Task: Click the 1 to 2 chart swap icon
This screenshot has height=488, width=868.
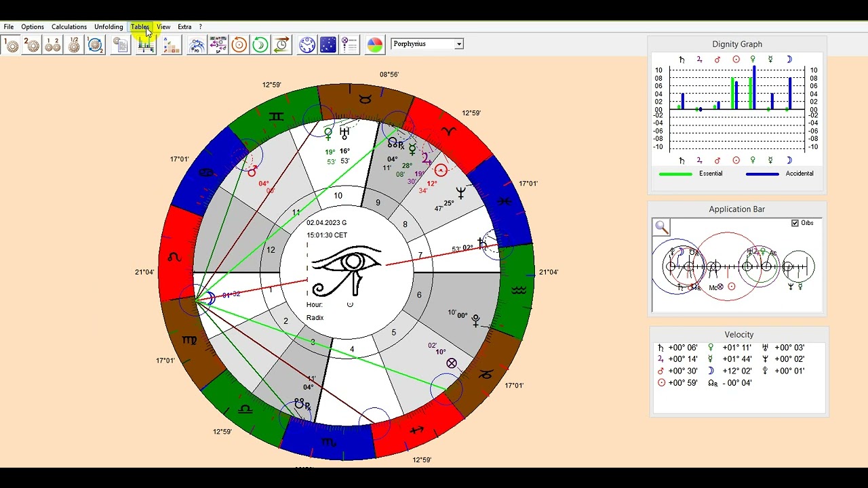Action: [x=96, y=45]
